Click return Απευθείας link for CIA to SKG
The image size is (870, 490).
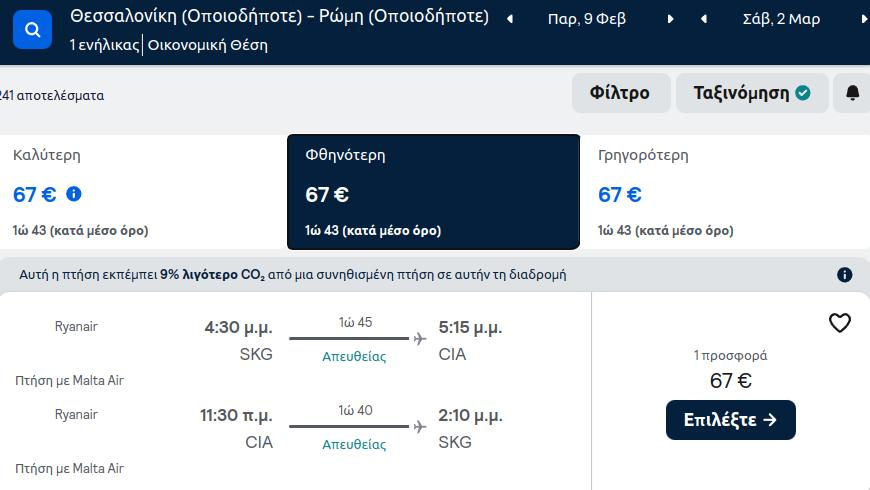pyautogui.click(x=354, y=444)
